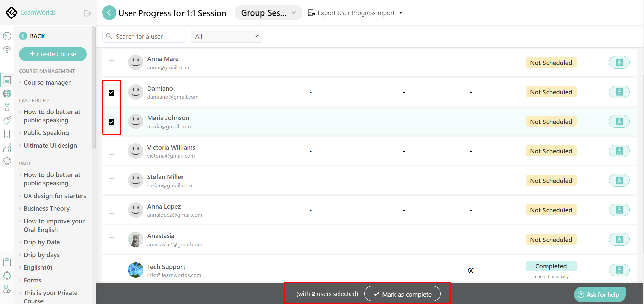The image size is (644, 304).
Task: Click the Marketing tag icon
Action: (7, 120)
